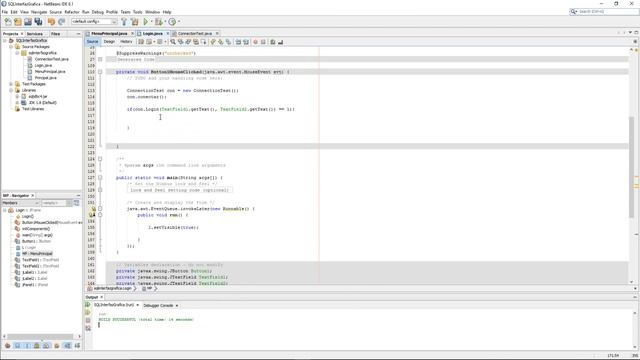Viewport: 640px width, 360px height.
Task: Click the New Project toolbar icon
Action: pos(18,22)
